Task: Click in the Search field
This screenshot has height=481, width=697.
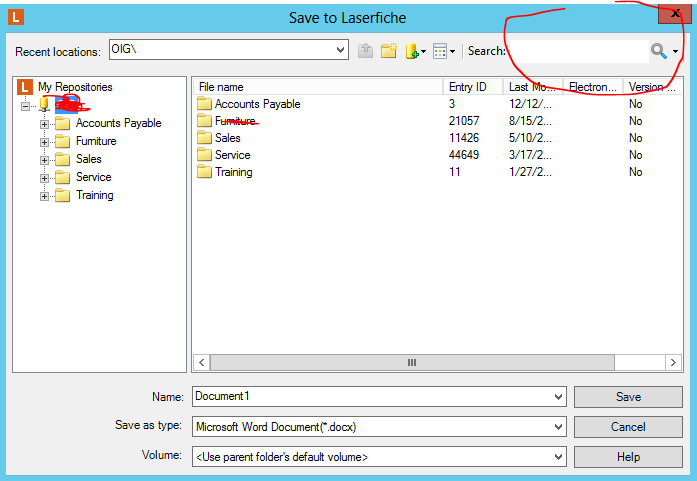Action: pyautogui.click(x=578, y=51)
